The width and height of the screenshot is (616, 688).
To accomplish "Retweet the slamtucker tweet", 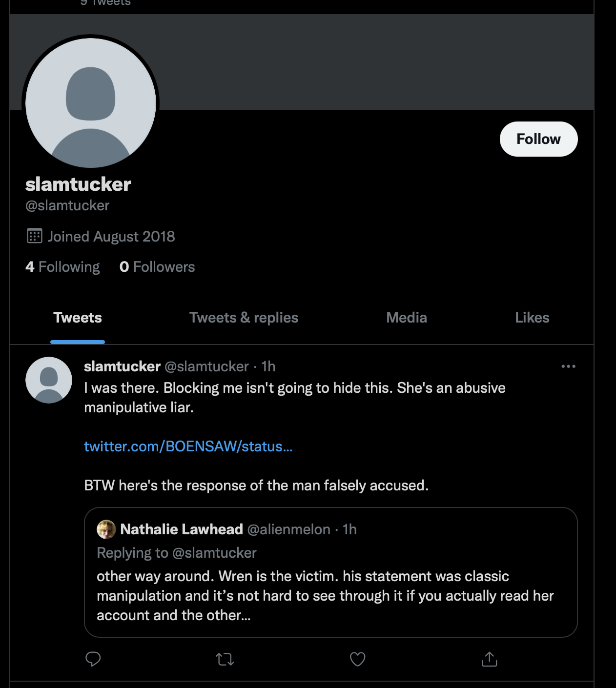I will [225, 660].
